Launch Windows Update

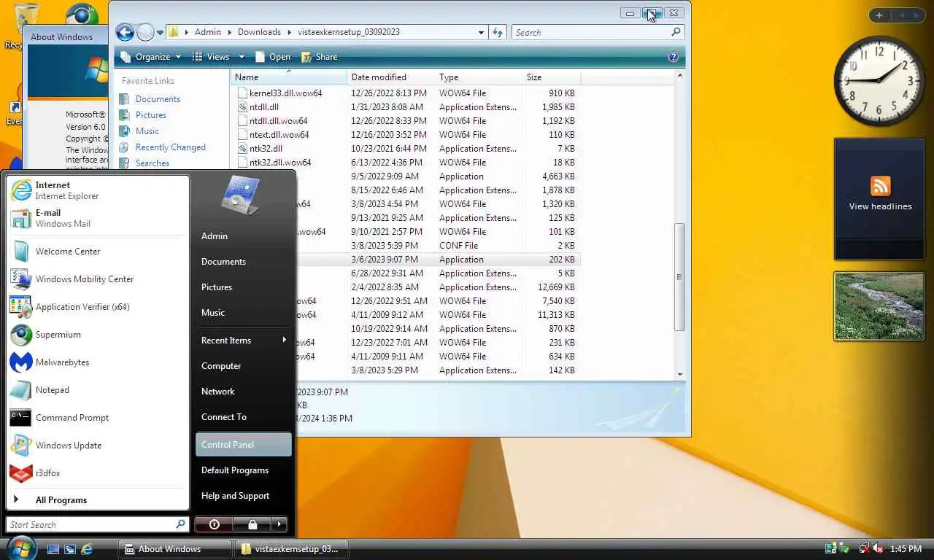(x=97, y=446)
